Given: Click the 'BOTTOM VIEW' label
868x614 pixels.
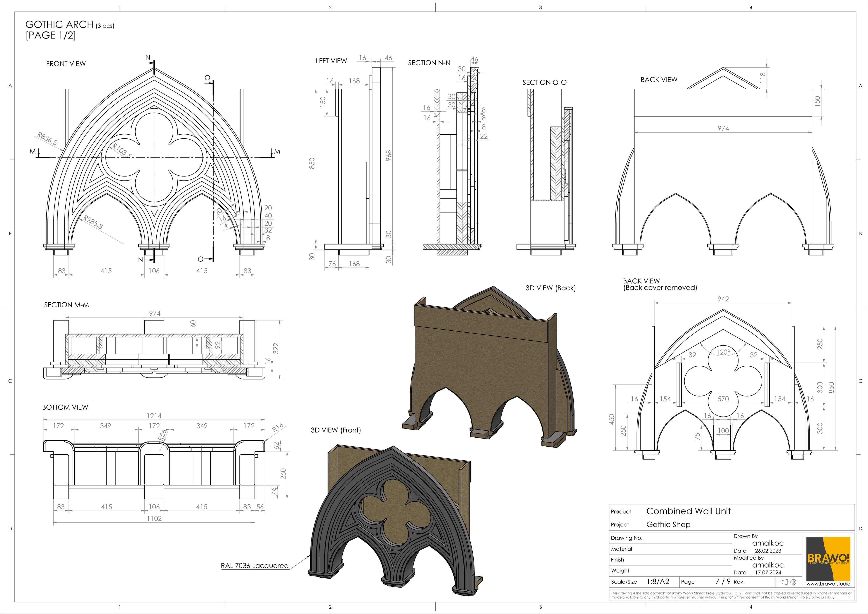Looking at the screenshot, I should coord(65,408).
